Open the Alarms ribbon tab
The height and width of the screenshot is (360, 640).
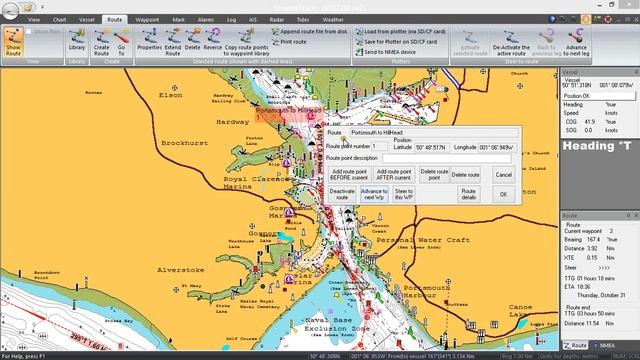click(x=206, y=20)
